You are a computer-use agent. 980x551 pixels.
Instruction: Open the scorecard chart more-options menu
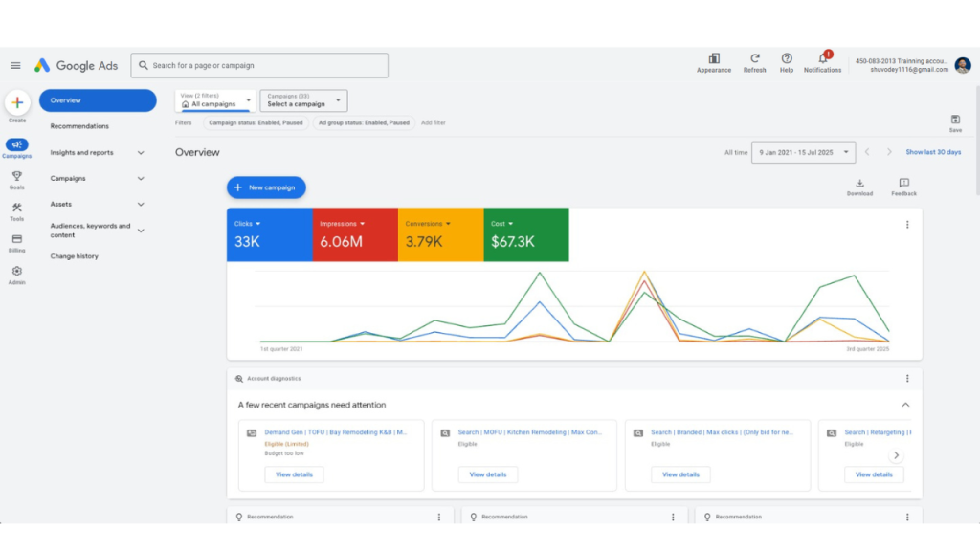click(907, 224)
